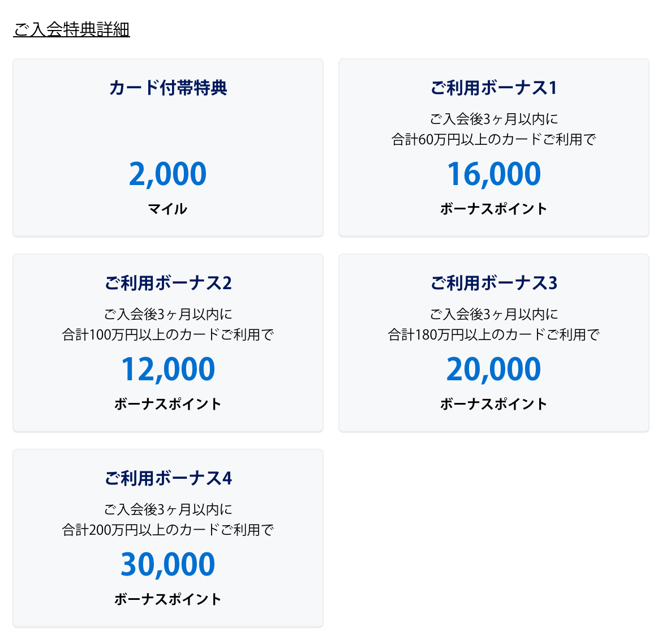
Task: Click the 合計60万円以上 condition text
Action: [493, 139]
